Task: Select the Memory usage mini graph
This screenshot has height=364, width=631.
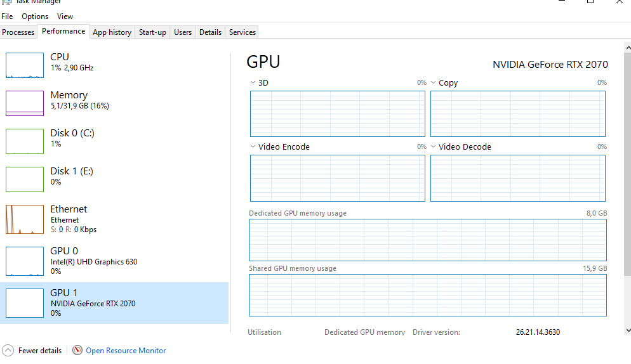Action: click(x=25, y=103)
